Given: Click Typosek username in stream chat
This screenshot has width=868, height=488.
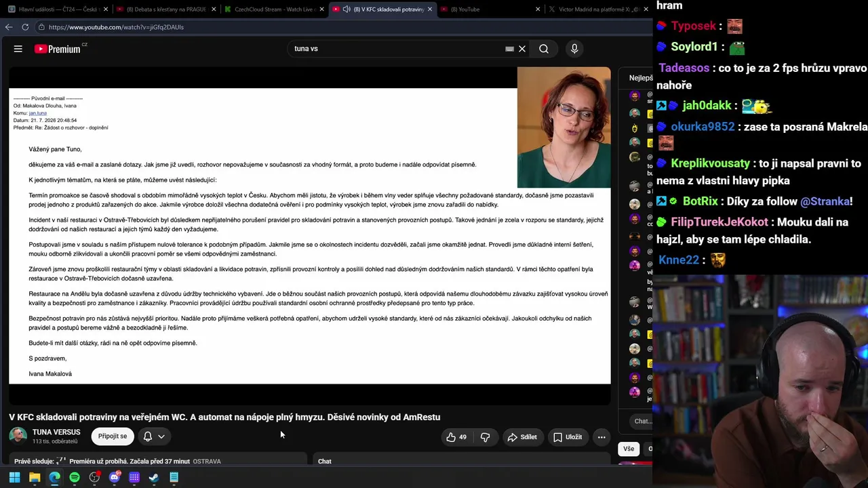Looking at the screenshot, I should [x=694, y=26].
